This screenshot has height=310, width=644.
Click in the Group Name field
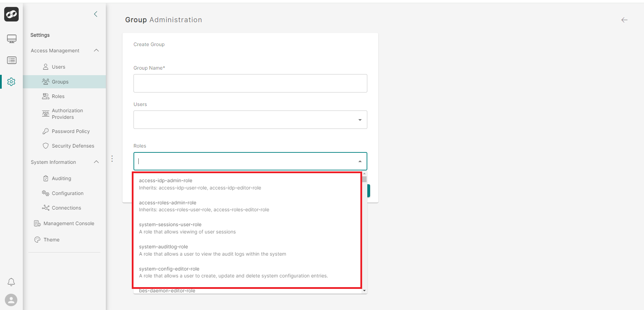(x=250, y=83)
